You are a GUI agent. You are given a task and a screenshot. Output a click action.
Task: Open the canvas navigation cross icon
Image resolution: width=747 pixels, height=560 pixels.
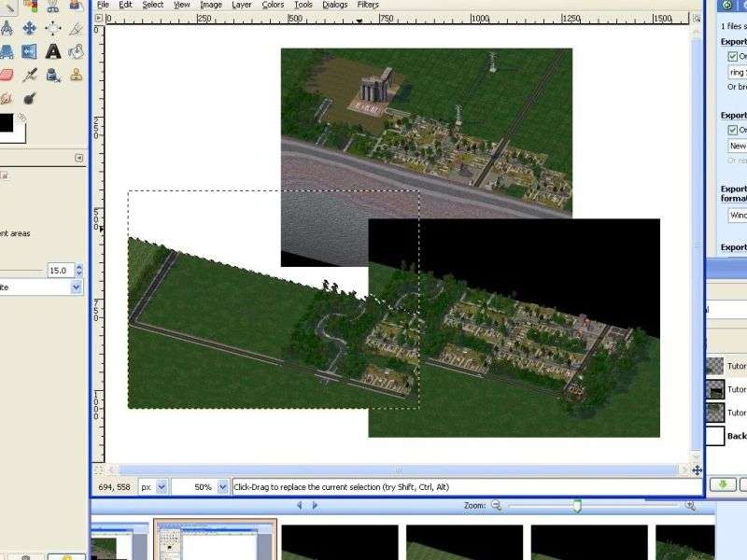(x=697, y=470)
